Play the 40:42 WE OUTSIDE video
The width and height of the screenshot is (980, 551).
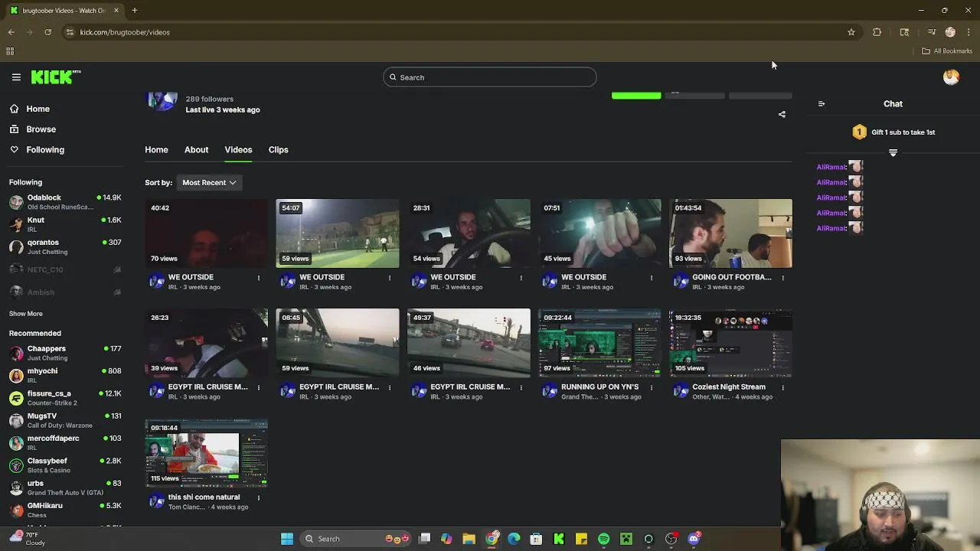tap(207, 233)
